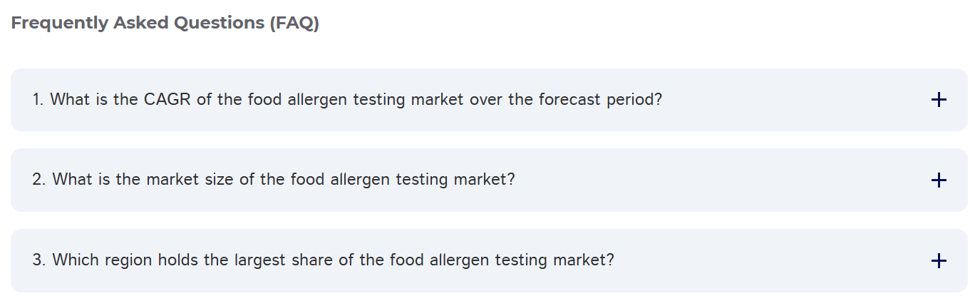Image resolution: width=980 pixels, height=306 pixels.
Task: Click the number "1." of the first question
Action: click(38, 99)
